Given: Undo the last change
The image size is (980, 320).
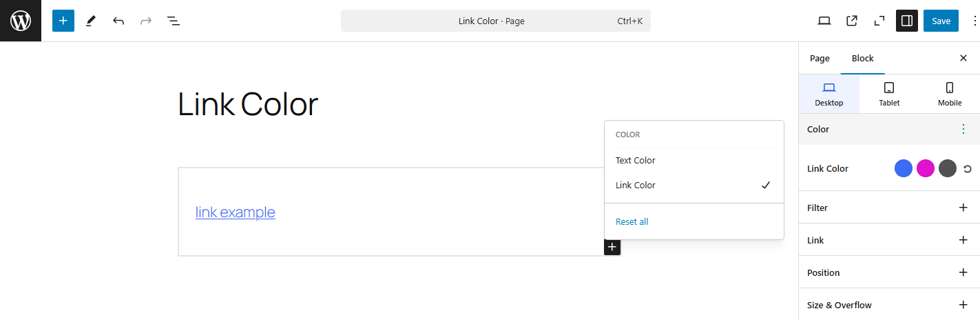Looking at the screenshot, I should coord(118,21).
